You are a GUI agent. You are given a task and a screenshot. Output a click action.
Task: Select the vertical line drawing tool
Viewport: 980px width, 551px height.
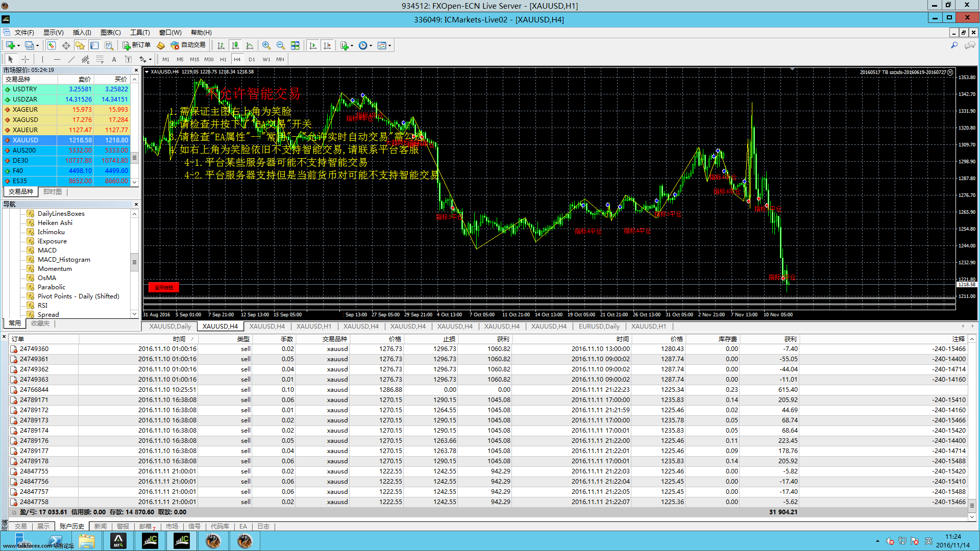pos(42,59)
